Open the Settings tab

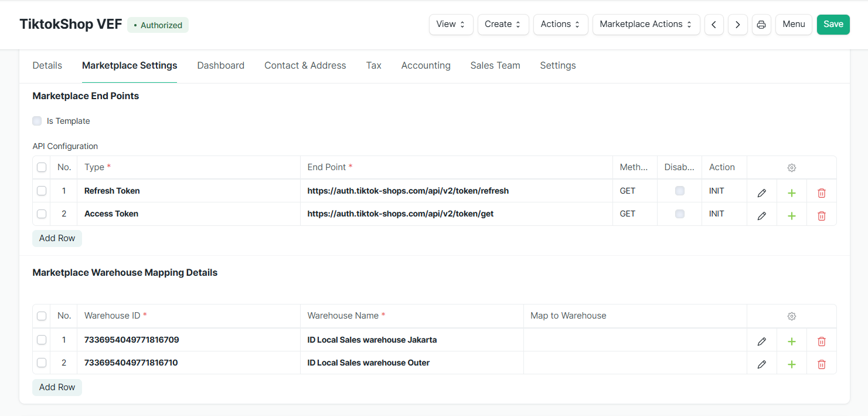(x=558, y=66)
